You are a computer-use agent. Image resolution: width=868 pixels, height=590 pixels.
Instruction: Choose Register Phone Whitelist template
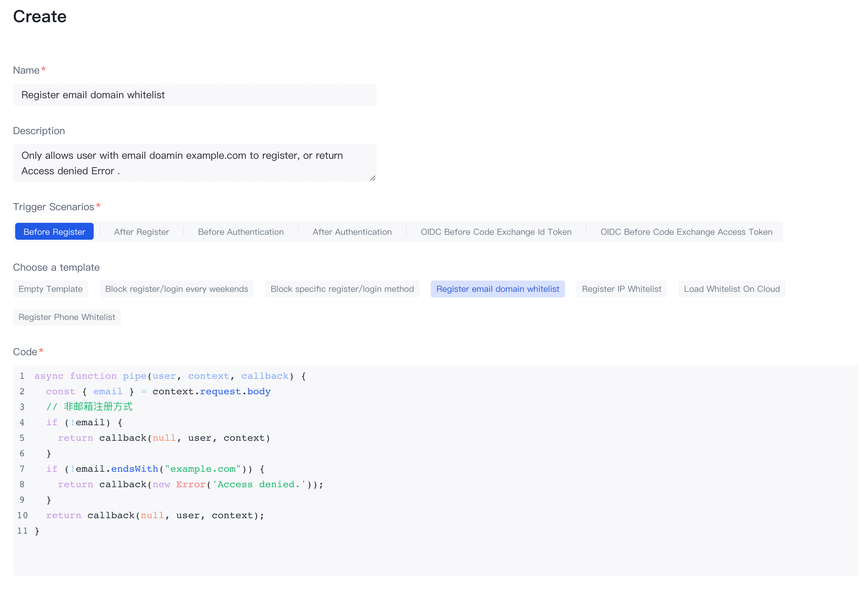(67, 317)
